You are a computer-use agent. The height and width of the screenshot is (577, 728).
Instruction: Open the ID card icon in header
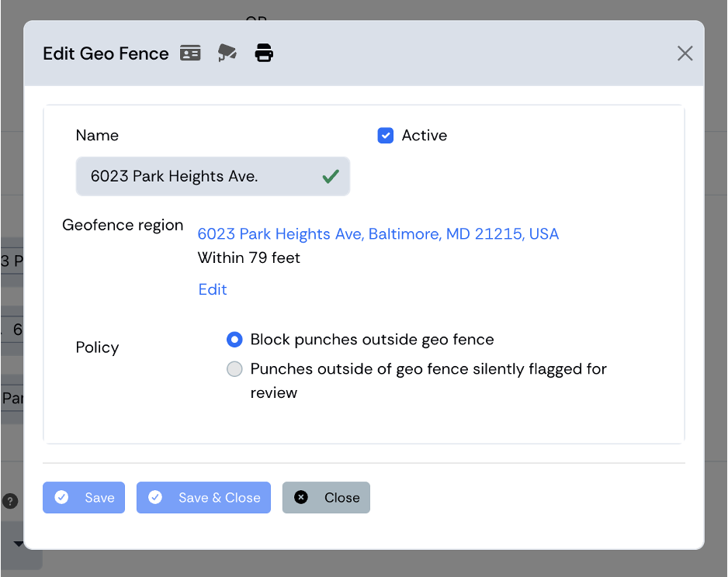[x=190, y=54]
